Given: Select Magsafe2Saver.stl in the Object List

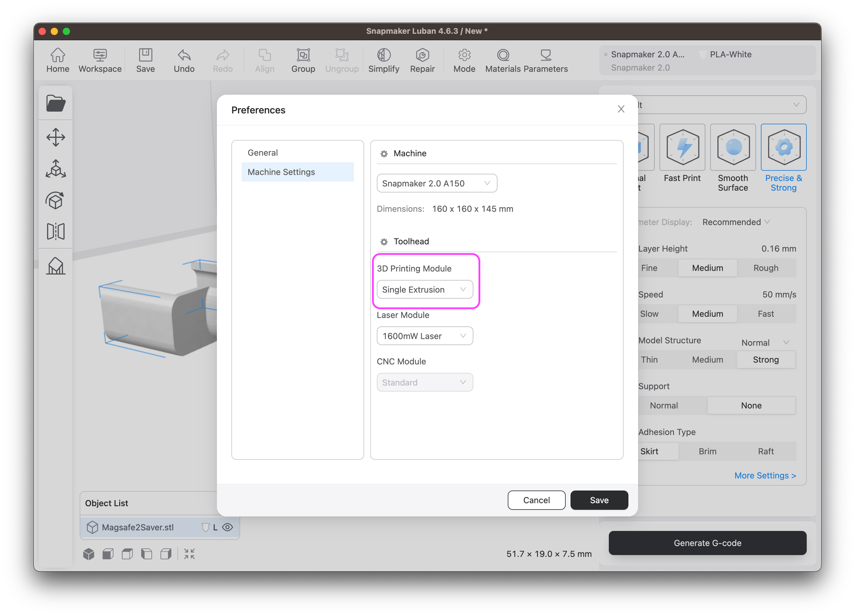Looking at the screenshot, I should 138,527.
